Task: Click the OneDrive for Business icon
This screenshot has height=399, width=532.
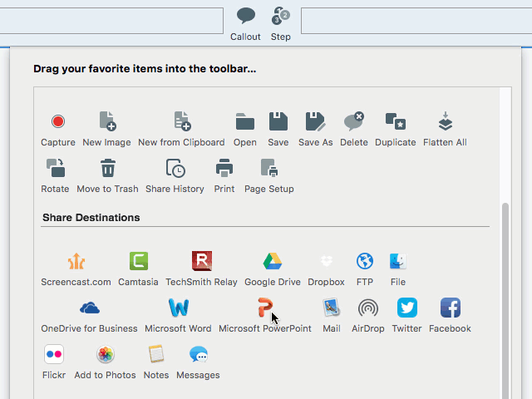Action: [x=90, y=308]
